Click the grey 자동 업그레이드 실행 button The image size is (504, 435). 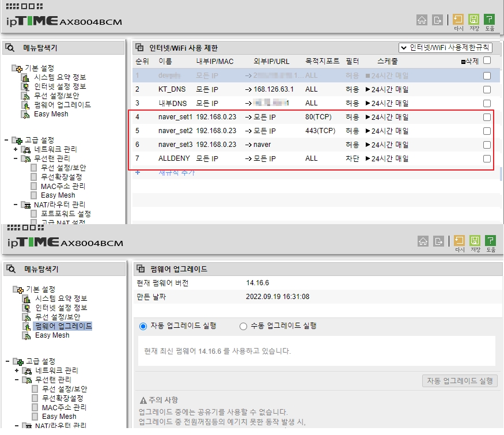pyautogui.click(x=460, y=381)
